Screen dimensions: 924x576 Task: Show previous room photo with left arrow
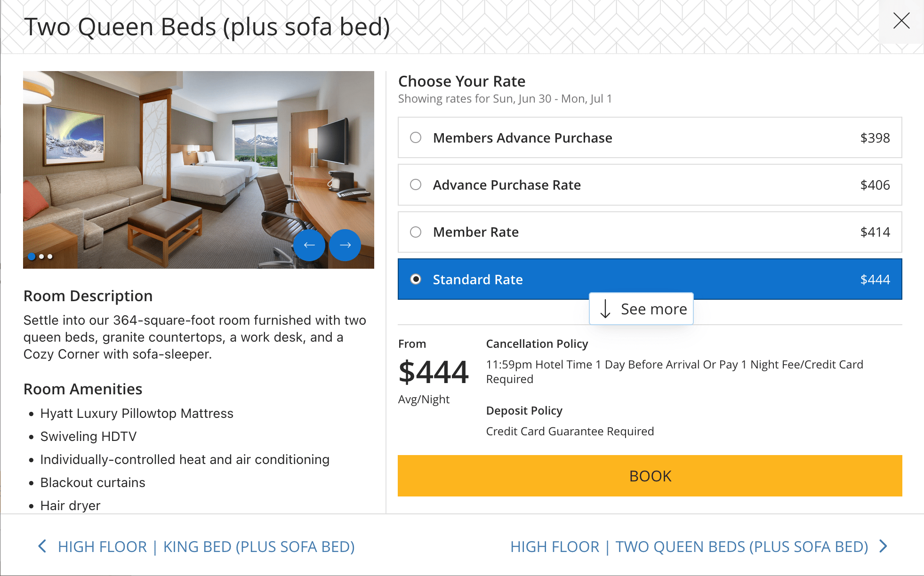309,245
